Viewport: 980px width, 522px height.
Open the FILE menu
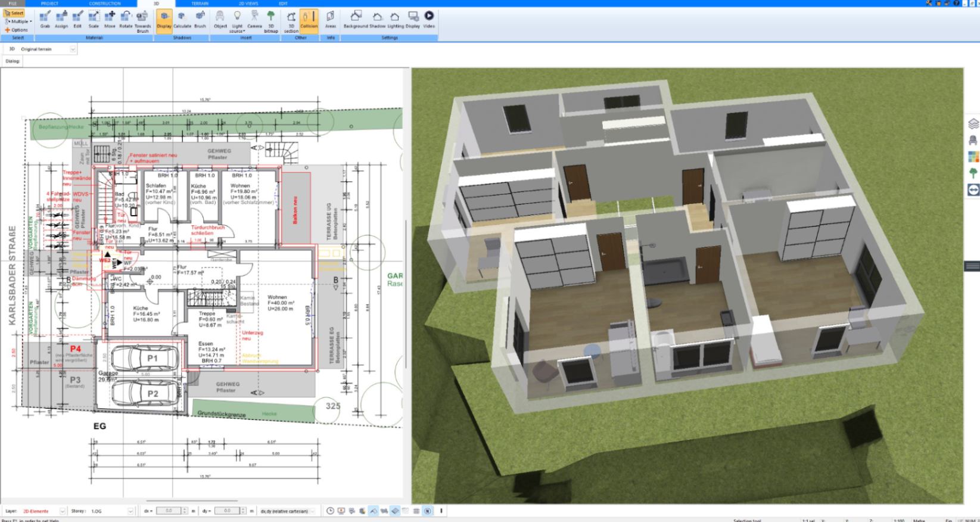[x=13, y=4]
